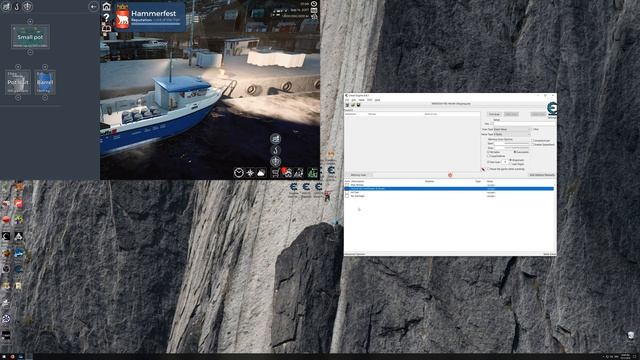Click the boat icon above the game HUD bar

click(x=276, y=139)
